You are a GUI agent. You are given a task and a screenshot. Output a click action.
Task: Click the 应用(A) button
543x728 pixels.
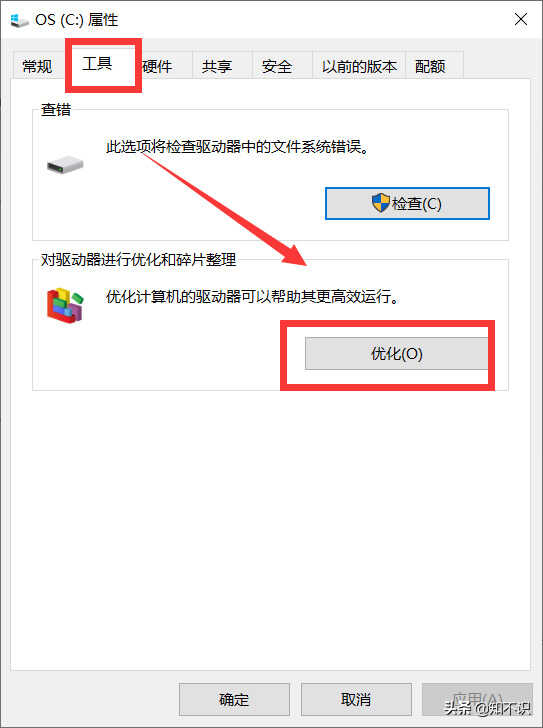pyautogui.click(x=477, y=699)
